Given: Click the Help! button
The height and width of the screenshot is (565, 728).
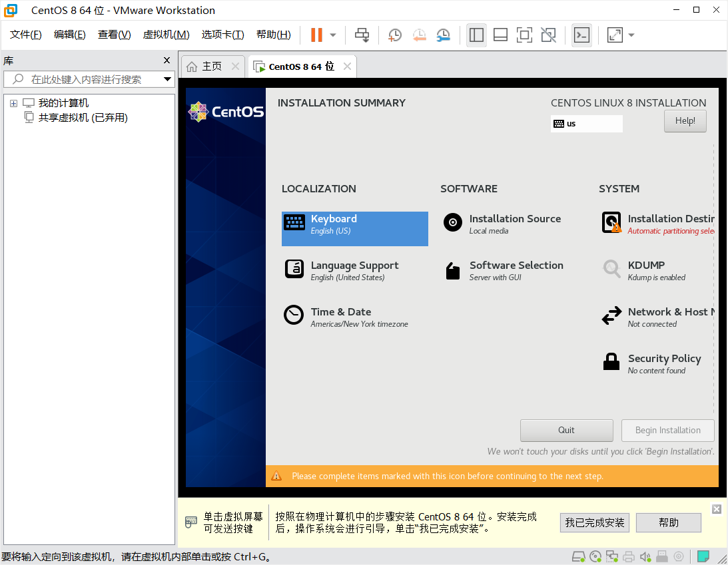Looking at the screenshot, I should [685, 121].
